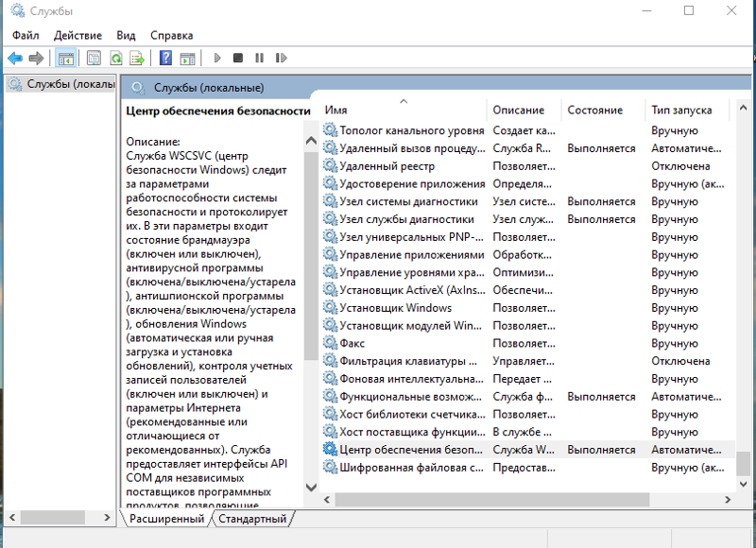The image size is (756, 548).
Task: Click left tree pane scroll right arrow
Action: coord(107,517)
